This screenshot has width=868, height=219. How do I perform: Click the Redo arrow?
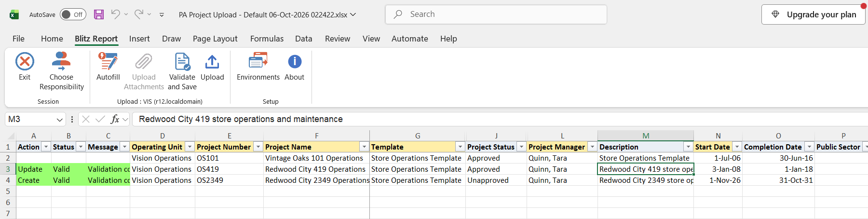[138, 14]
